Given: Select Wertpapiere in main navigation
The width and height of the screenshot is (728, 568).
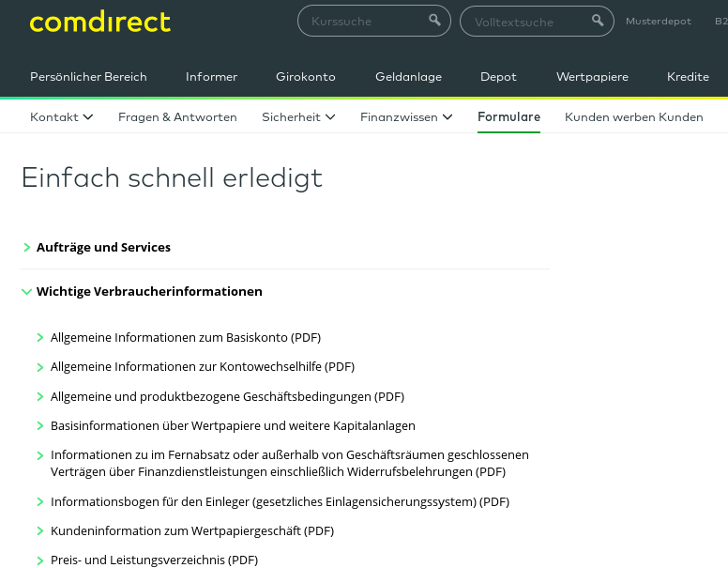Looking at the screenshot, I should (x=592, y=77).
